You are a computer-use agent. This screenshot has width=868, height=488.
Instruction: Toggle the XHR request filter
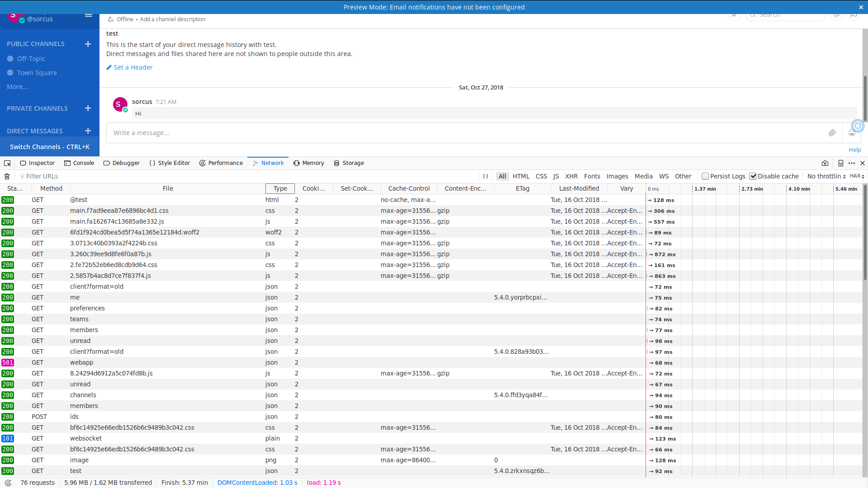tap(571, 176)
